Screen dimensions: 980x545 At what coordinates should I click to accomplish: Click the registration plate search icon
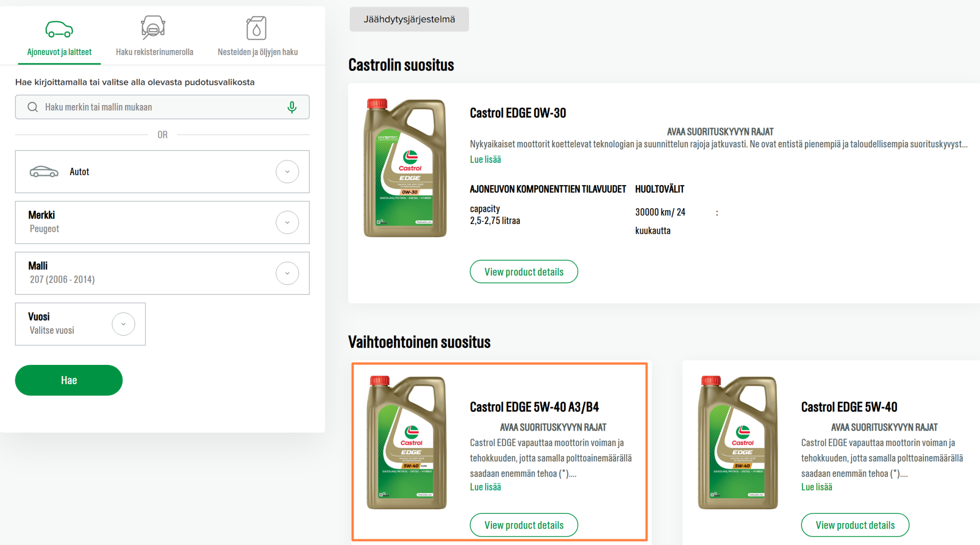coord(153,28)
